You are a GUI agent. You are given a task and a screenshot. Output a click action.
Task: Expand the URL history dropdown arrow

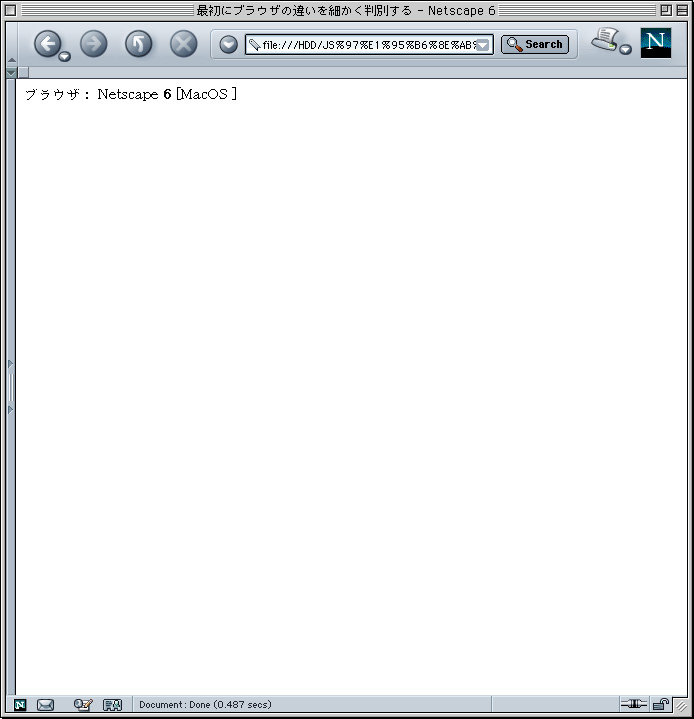[x=484, y=44]
